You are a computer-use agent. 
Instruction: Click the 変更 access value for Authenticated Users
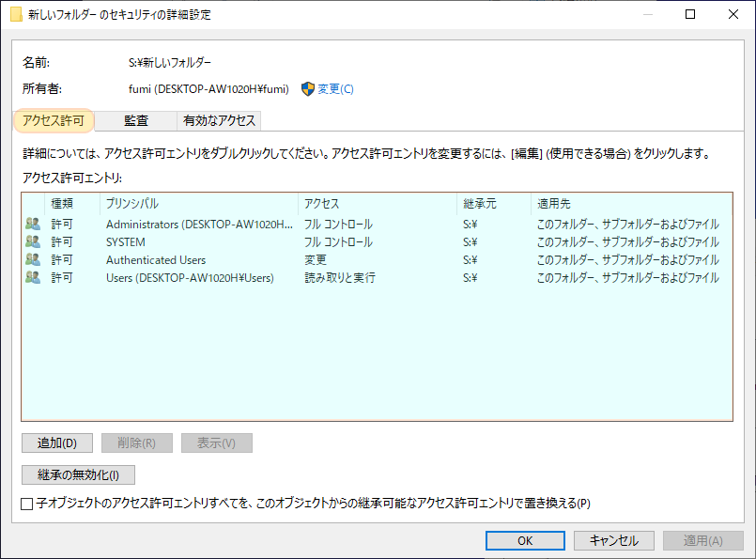point(316,260)
